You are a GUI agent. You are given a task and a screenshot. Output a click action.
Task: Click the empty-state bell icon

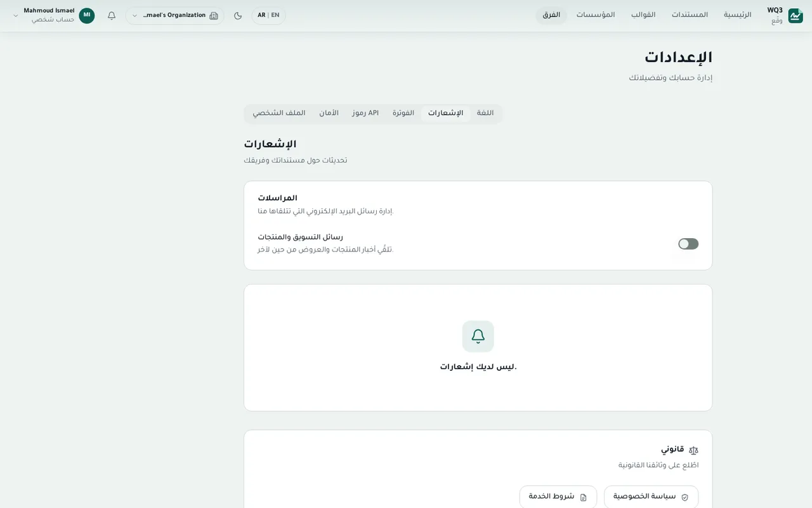tap(478, 337)
